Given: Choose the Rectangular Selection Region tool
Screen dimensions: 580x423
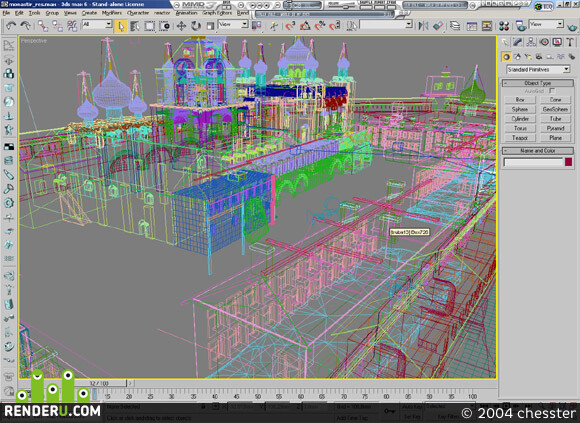Looking at the screenshot, I should pyautogui.click(x=149, y=26).
